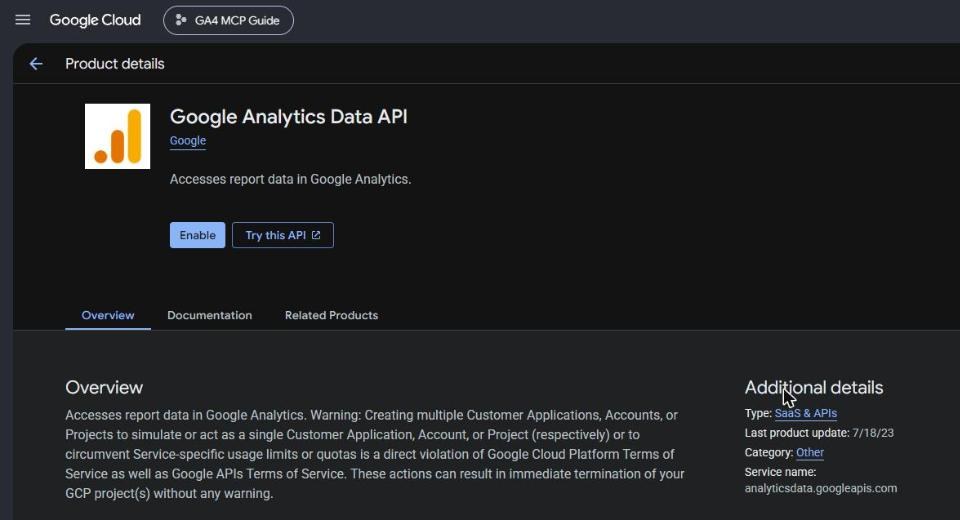This screenshot has height=520, width=960.
Task: Click the Google Analytics product logo
Action: click(118, 136)
